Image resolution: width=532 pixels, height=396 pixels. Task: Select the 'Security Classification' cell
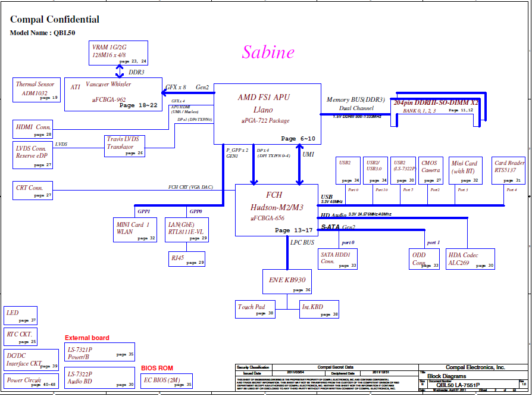coord(253,367)
